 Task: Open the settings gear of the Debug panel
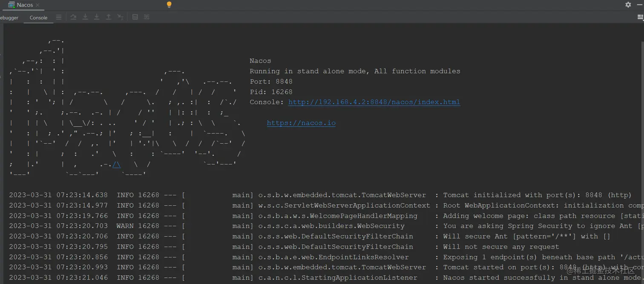tap(628, 5)
